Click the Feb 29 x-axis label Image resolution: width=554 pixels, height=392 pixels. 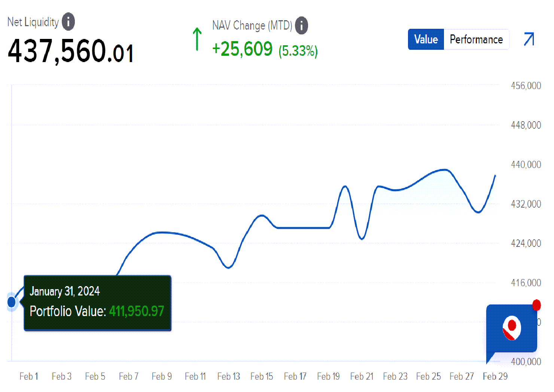pyautogui.click(x=495, y=376)
